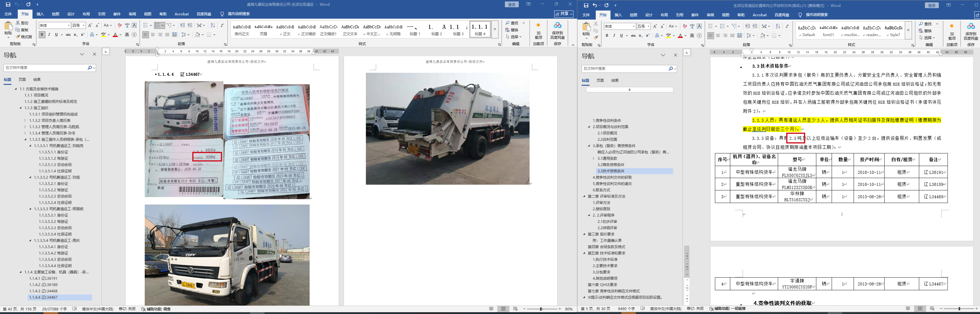Click the red font color button, left window

click(115, 35)
